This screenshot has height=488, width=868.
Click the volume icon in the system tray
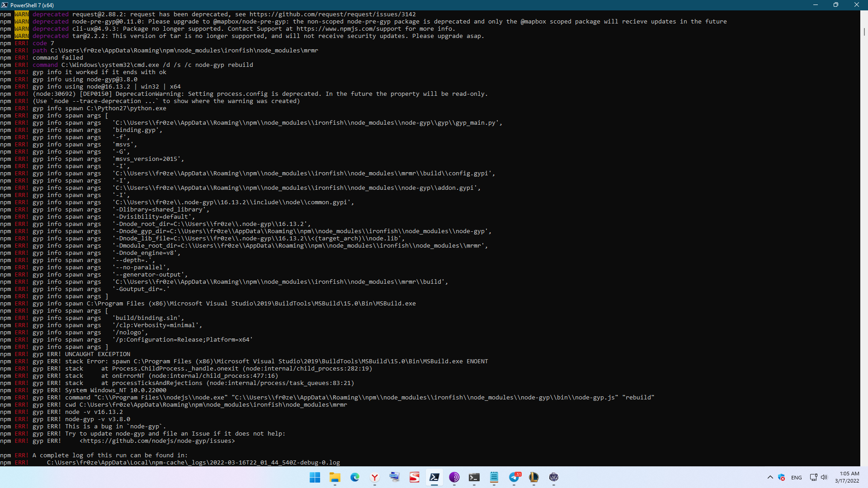[825, 478]
